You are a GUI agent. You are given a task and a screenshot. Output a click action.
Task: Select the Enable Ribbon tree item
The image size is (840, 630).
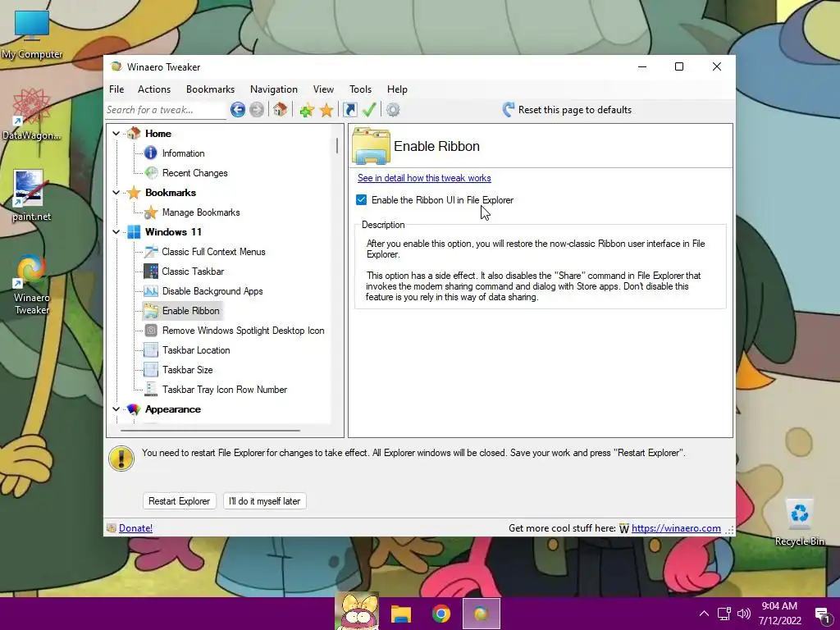coord(190,311)
